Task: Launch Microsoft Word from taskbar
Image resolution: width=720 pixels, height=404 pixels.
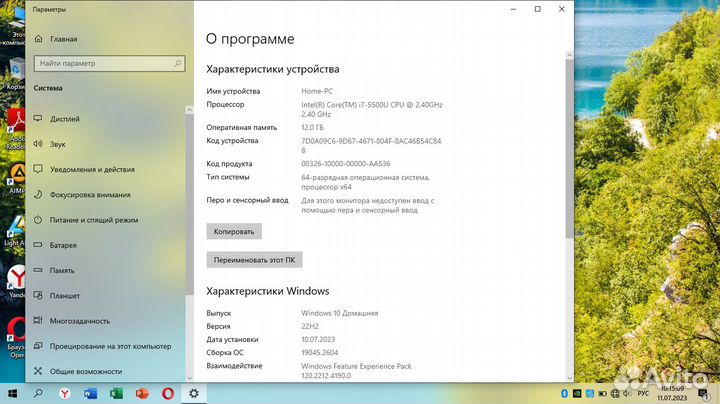Action: pyautogui.click(x=90, y=393)
